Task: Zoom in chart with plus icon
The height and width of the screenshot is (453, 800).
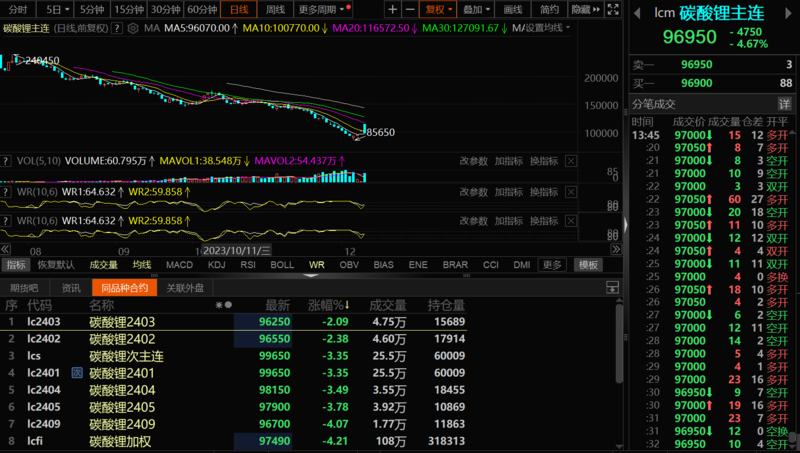Action: point(391,9)
